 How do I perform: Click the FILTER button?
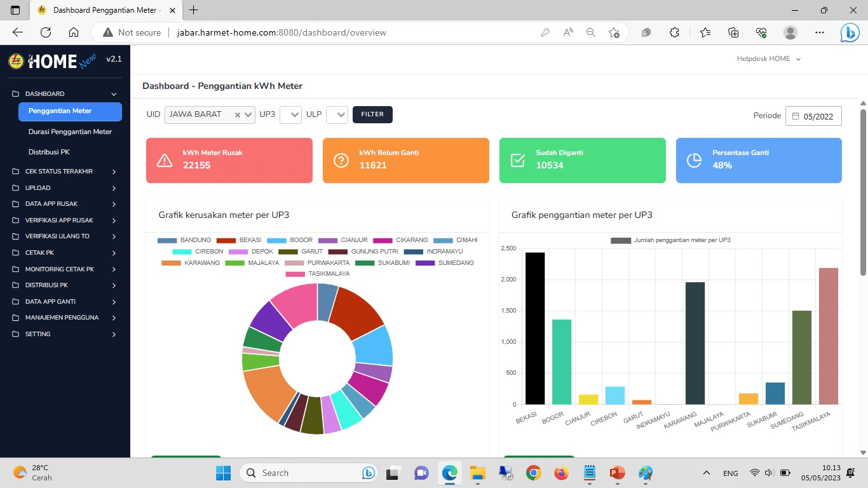[x=372, y=114]
